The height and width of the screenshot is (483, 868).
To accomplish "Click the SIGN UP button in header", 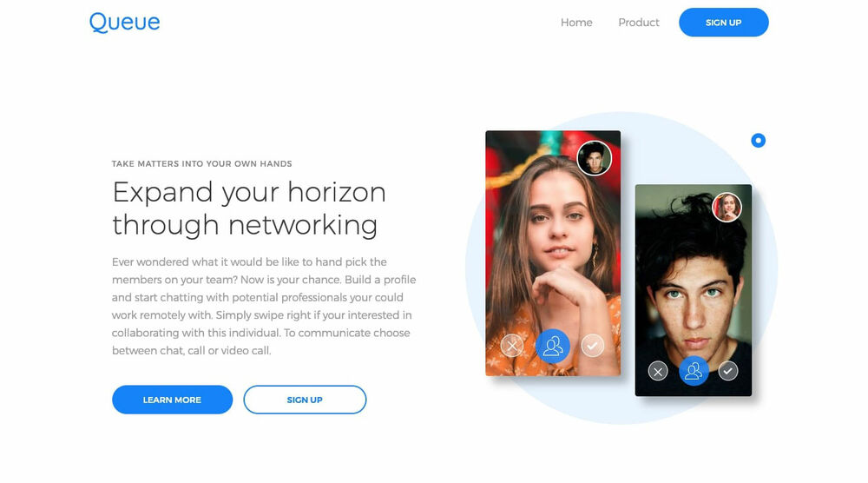I will [x=724, y=23].
